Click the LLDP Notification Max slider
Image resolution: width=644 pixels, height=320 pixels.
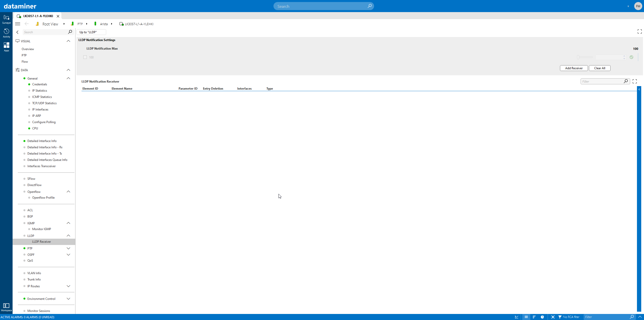click(x=585, y=57)
